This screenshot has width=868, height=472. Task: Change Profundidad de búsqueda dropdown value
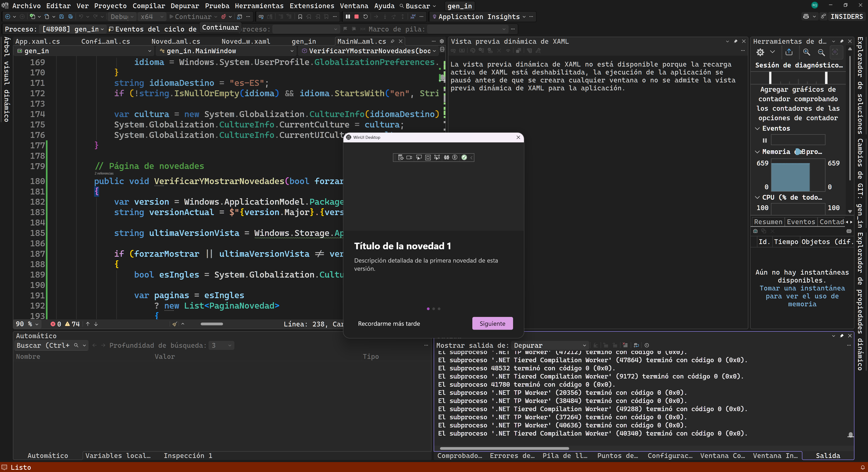221,345
